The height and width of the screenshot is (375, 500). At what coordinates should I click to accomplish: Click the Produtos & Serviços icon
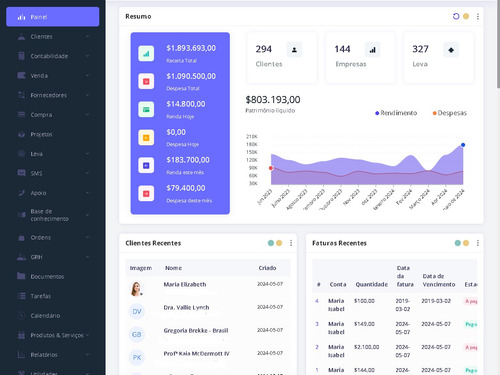click(x=21, y=335)
